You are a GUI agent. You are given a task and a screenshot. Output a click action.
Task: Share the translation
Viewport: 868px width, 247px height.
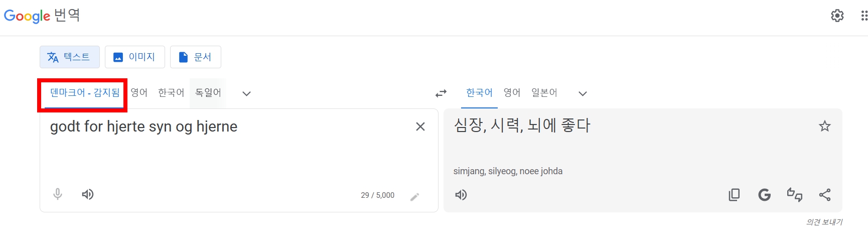coord(825,195)
